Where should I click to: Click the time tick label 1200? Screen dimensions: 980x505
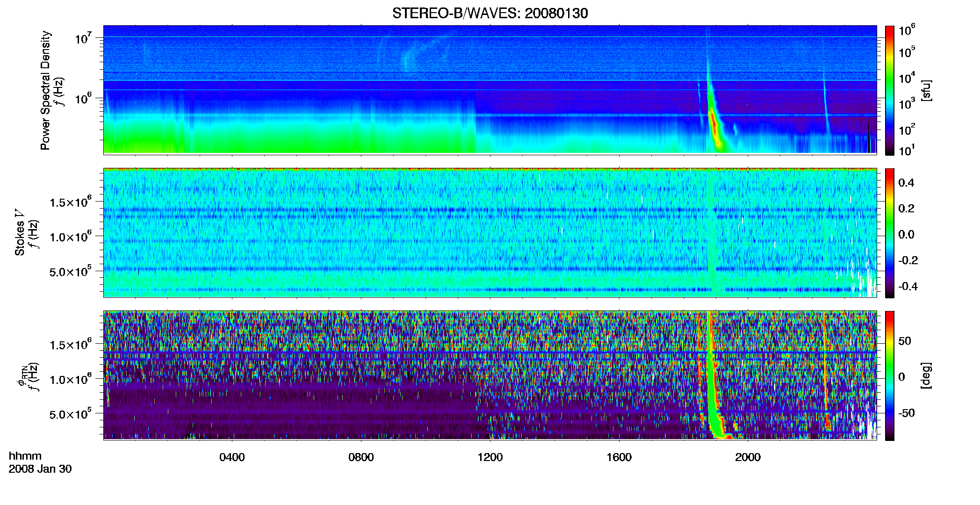point(490,457)
